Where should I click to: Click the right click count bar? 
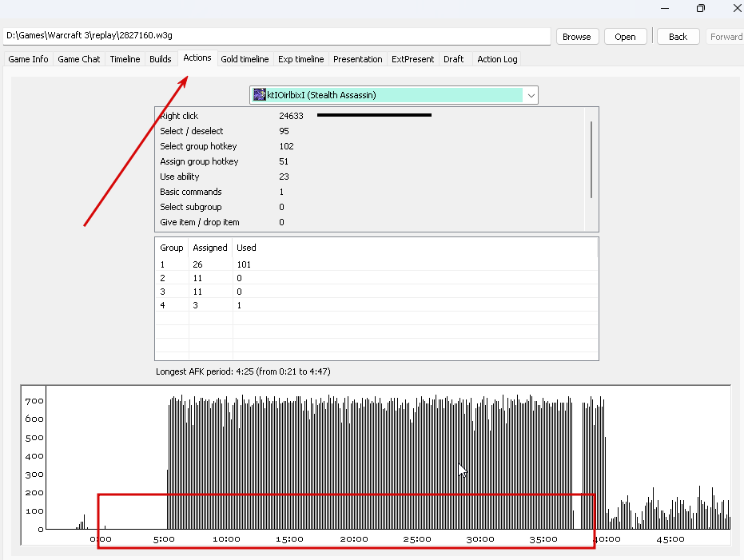click(374, 115)
